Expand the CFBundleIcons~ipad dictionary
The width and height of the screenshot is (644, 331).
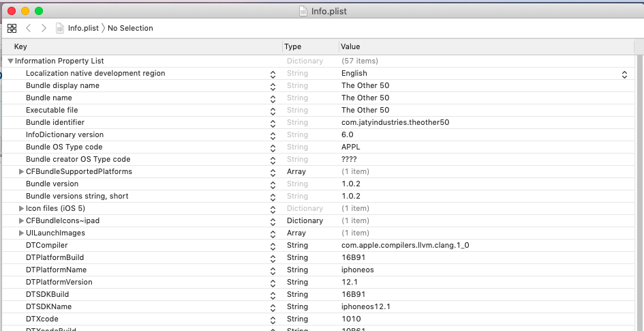21,220
